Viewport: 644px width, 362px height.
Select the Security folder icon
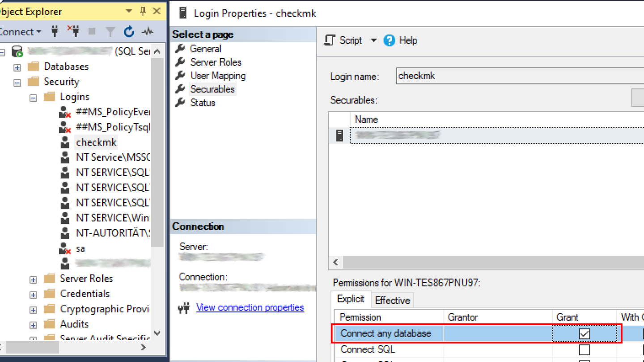[x=34, y=82]
